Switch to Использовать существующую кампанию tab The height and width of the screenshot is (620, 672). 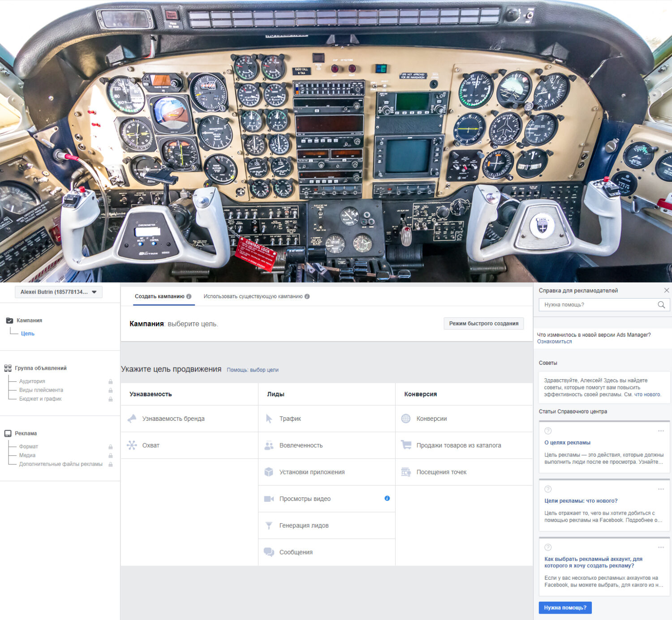[x=257, y=296]
